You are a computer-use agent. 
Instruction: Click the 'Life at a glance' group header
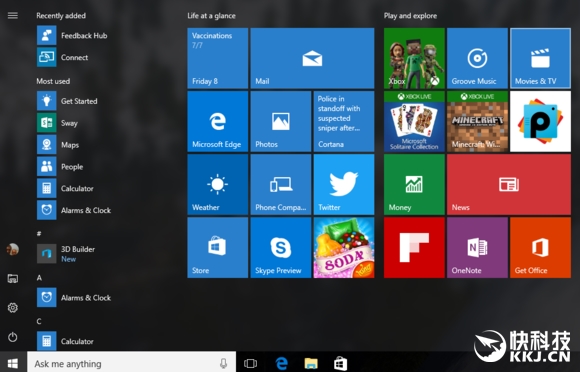[212, 16]
